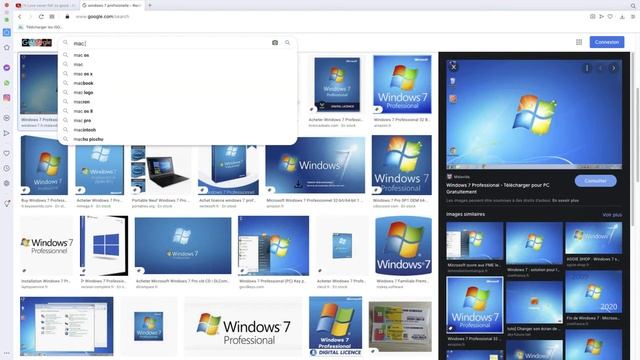Click preview title 'Windows 7 Professional - Télécharger pour PC'
640x360 pixels.
tap(498, 188)
